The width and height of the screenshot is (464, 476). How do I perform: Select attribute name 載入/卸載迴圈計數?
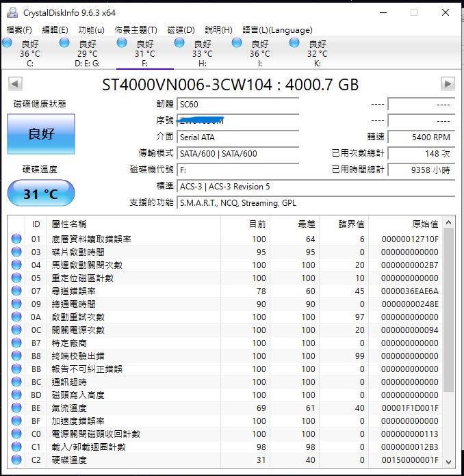pyautogui.click(x=88, y=447)
